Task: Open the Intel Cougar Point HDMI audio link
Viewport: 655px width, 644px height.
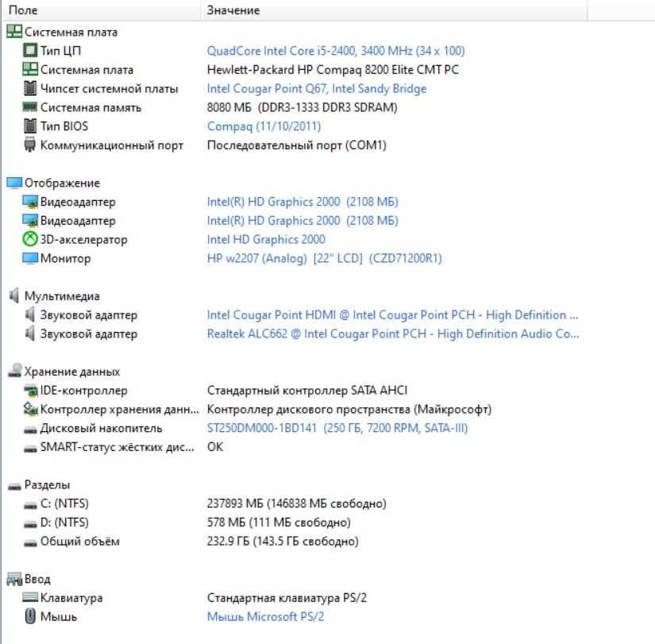Action: pos(393,314)
